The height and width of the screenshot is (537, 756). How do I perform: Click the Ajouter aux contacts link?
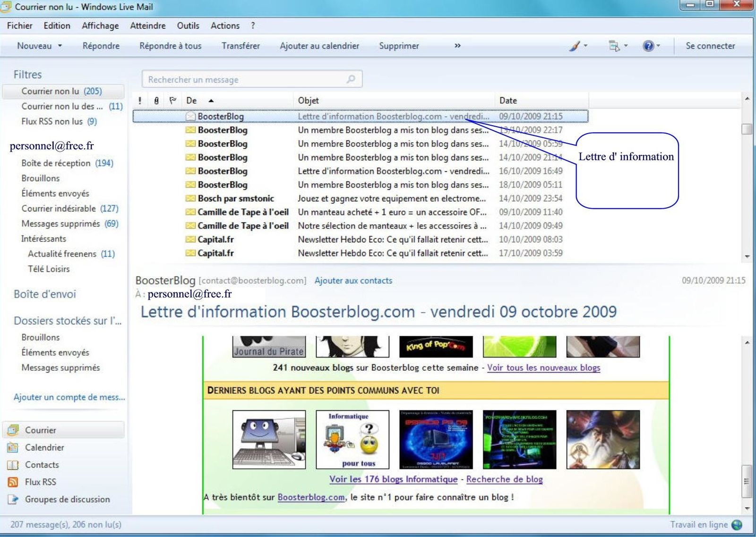click(353, 281)
